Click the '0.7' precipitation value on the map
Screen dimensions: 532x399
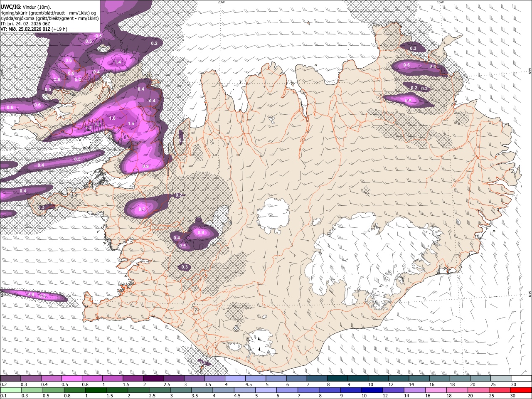click(x=142, y=209)
